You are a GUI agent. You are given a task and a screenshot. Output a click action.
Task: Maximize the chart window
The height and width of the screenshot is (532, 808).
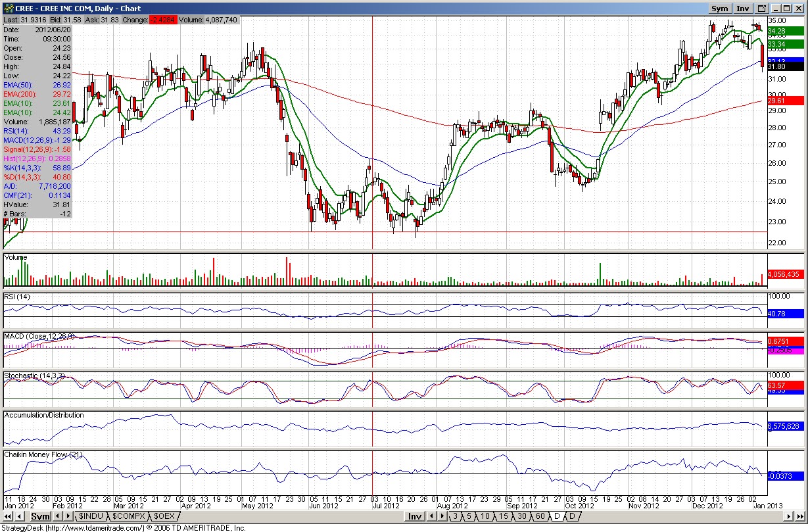[x=787, y=9]
